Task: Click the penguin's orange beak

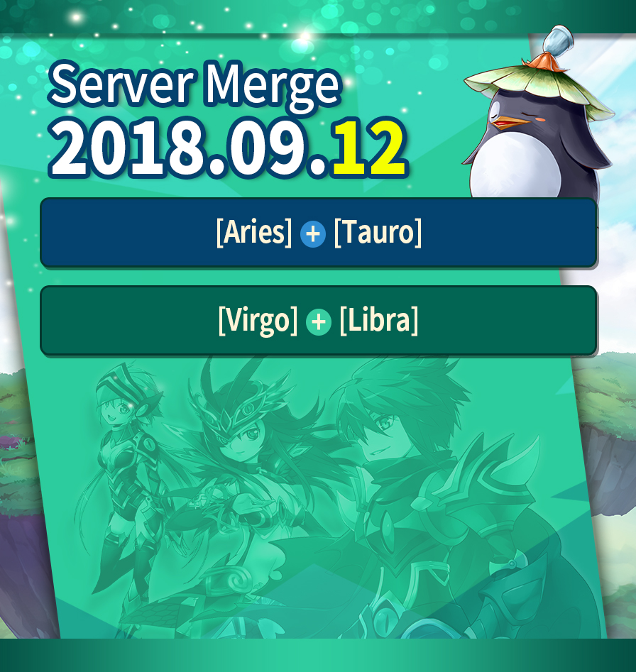Action: pos(510,123)
